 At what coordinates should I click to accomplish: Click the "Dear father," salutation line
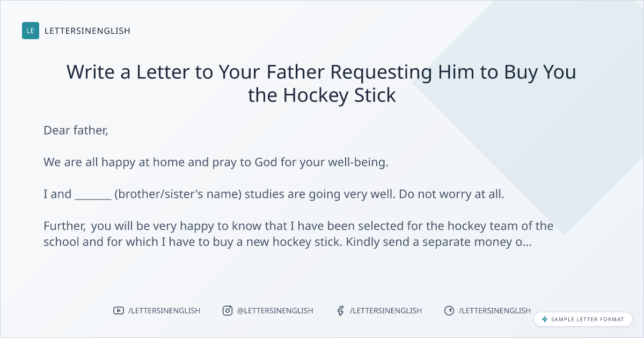[76, 130]
